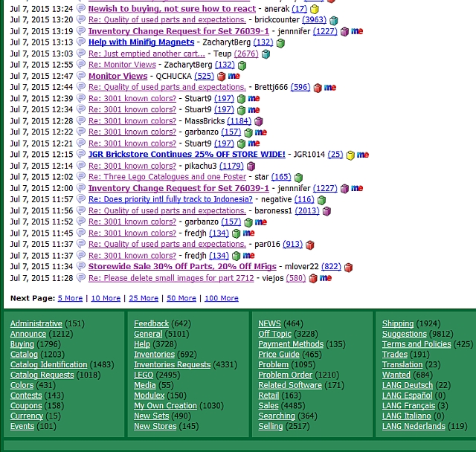Open 'JGR Brickstore Continues 25% OFF' post
This screenshot has width=476, height=452.
187,155
